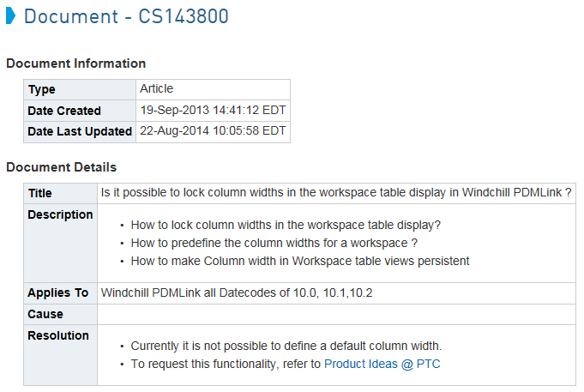The image size is (584, 392).
Task: Select the Windchill PDMLink Datecodes text
Action: point(237,292)
